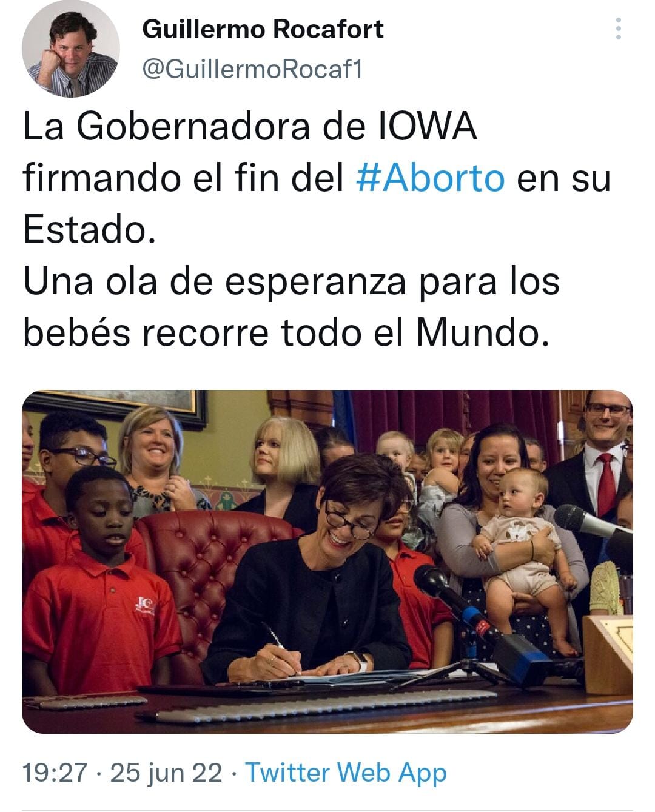Open the attached tweet photo
This screenshot has width=655, height=812.
pyautogui.click(x=327, y=562)
